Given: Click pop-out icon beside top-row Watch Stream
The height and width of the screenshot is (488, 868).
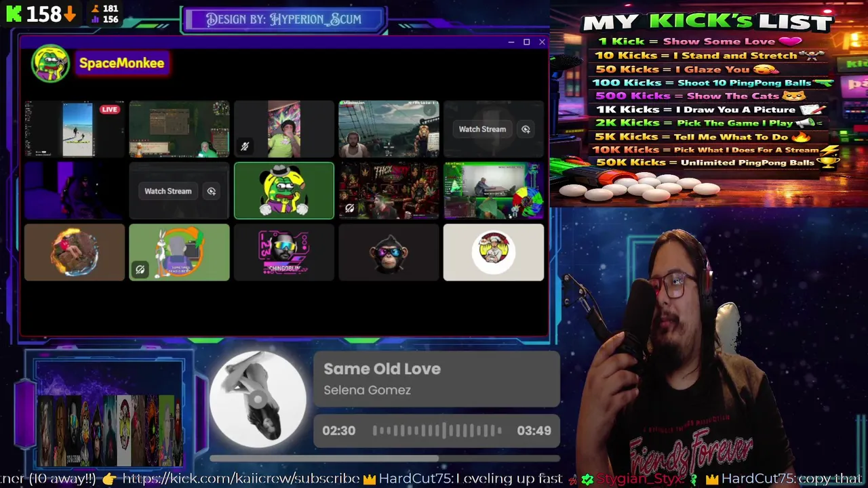Looking at the screenshot, I should pos(526,129).
